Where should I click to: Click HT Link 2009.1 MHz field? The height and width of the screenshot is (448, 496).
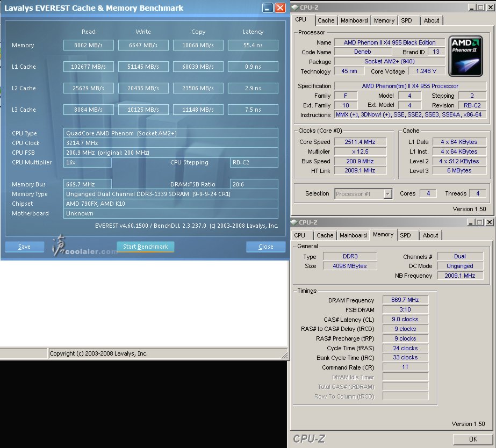(360, 170)
